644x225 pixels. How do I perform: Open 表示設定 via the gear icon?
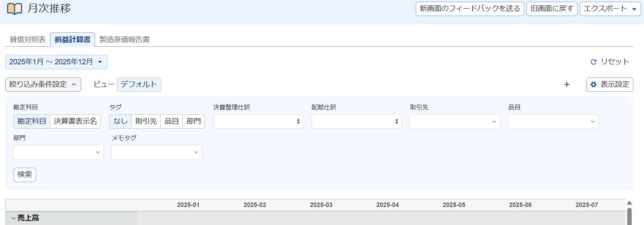pyautogui.click(x=593, y=84)
